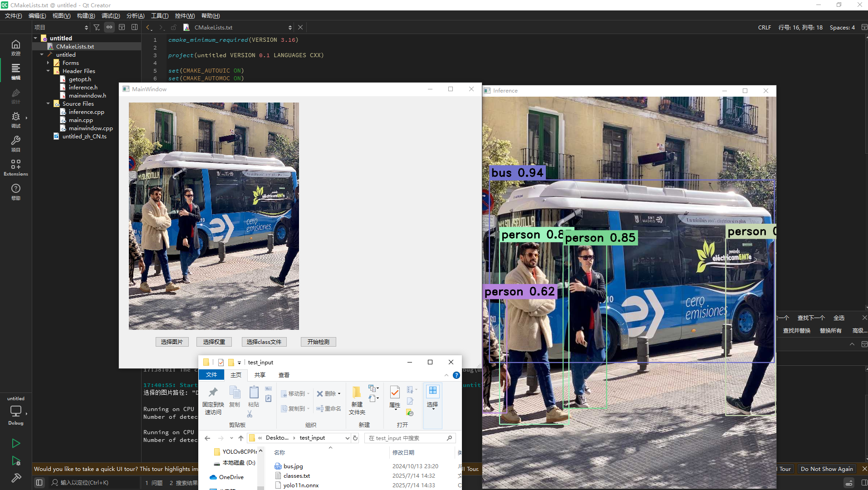Switch to the View tab in Explorer

pos(284,375)
